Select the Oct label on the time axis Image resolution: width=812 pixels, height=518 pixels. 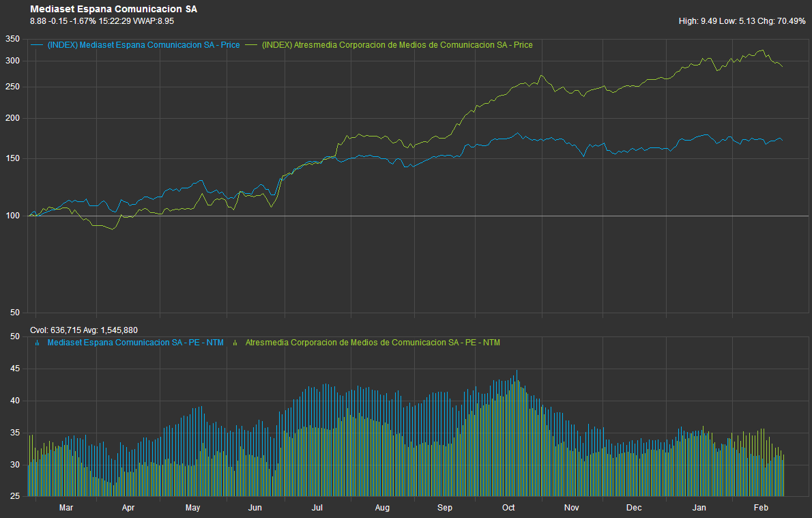point(508,508)
